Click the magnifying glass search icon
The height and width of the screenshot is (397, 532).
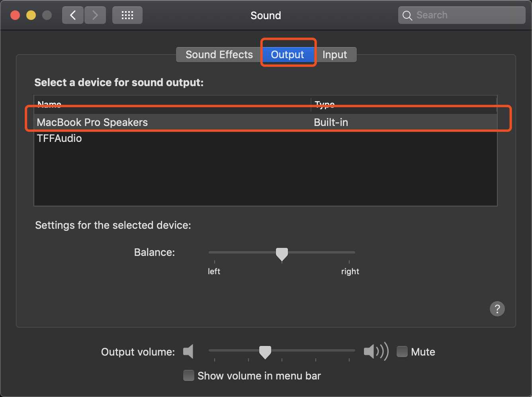tap(407, 16)
